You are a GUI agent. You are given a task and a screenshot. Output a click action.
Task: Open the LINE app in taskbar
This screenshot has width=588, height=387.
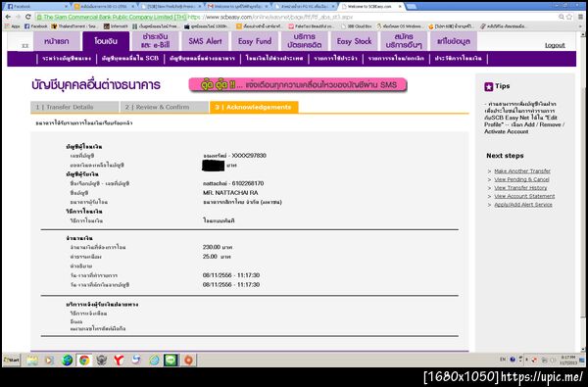[171, 361]
